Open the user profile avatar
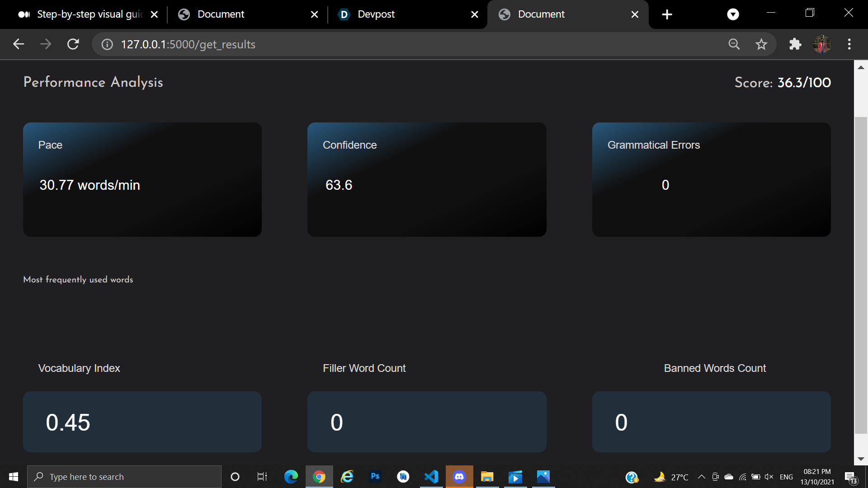Viewport: 868px width, 488px height. (x=822, y=44)
